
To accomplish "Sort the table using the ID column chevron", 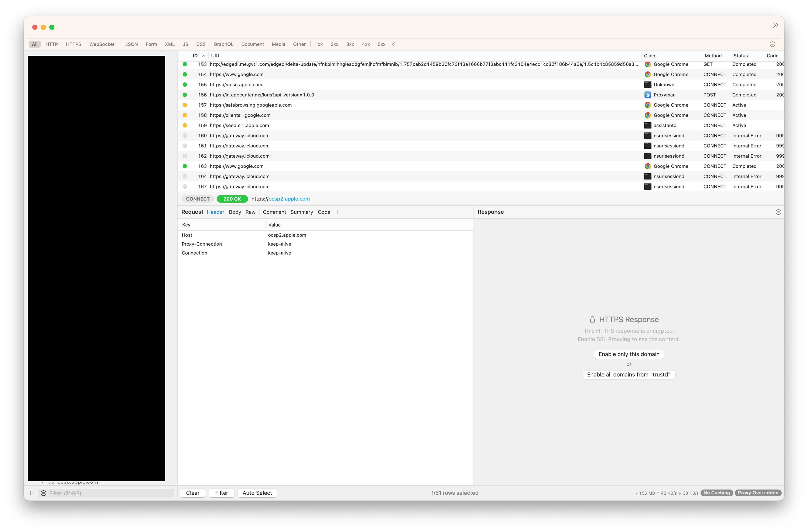I will 204,56.
